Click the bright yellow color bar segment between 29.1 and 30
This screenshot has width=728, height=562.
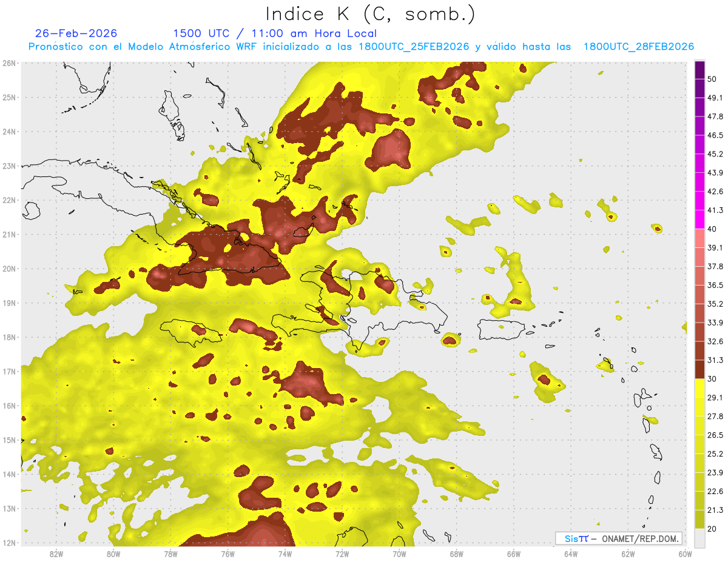(699, 388)
